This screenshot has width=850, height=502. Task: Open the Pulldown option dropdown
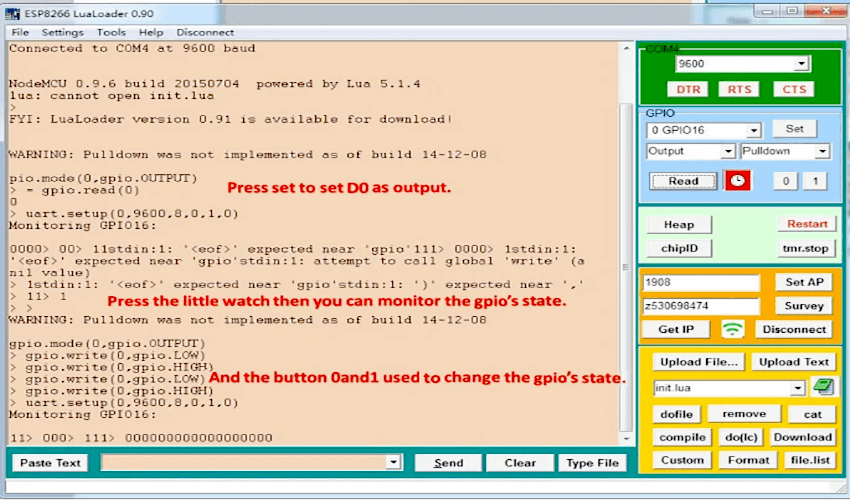pos(822,151)
